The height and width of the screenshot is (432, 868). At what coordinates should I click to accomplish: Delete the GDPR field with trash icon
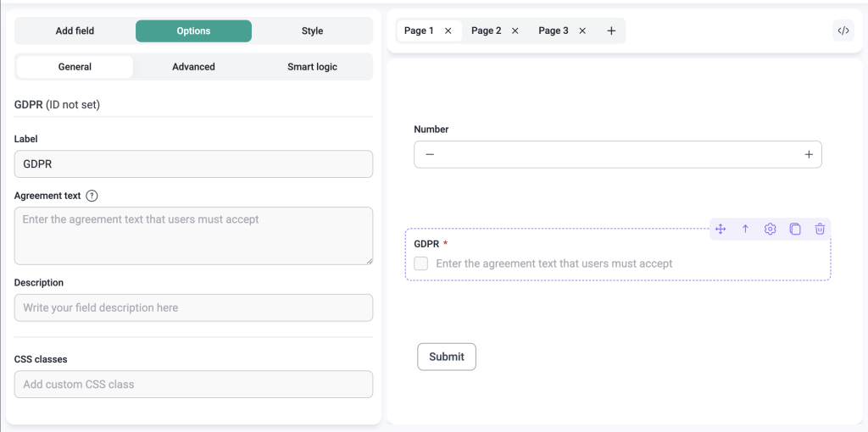(x=820, y=229)
